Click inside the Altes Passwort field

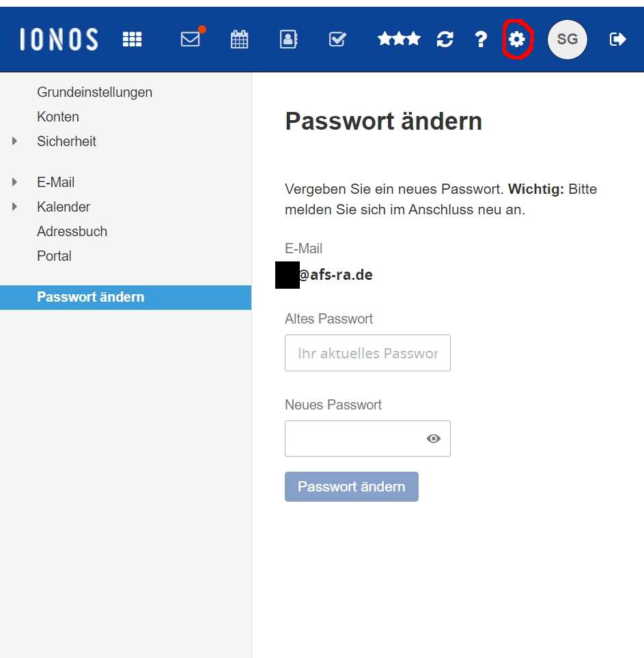(367, 353)
